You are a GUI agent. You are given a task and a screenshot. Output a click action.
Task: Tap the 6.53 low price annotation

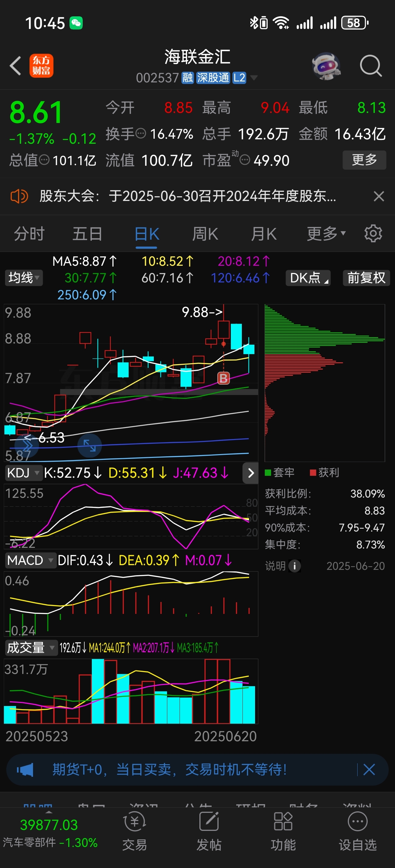click(x=44, y=438)
